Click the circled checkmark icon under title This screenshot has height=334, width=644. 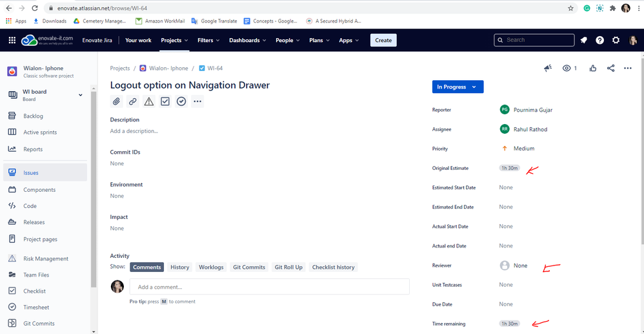point(181,101)
